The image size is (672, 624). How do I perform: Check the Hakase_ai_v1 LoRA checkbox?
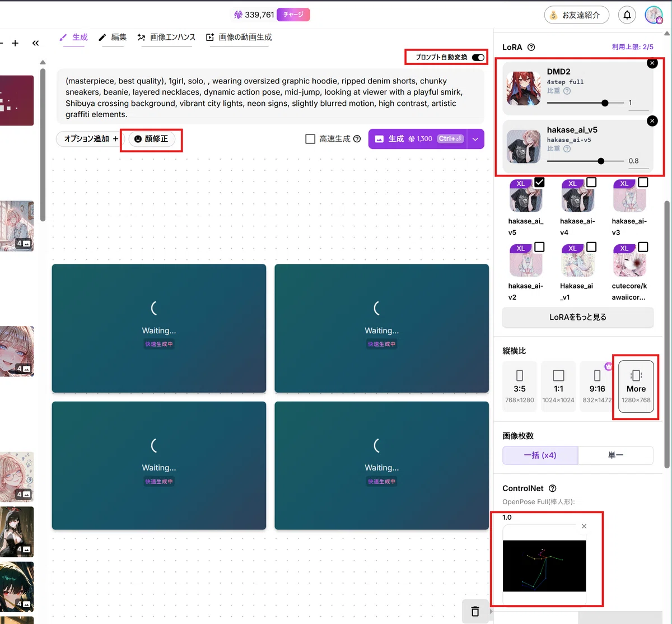coord(591,247)
